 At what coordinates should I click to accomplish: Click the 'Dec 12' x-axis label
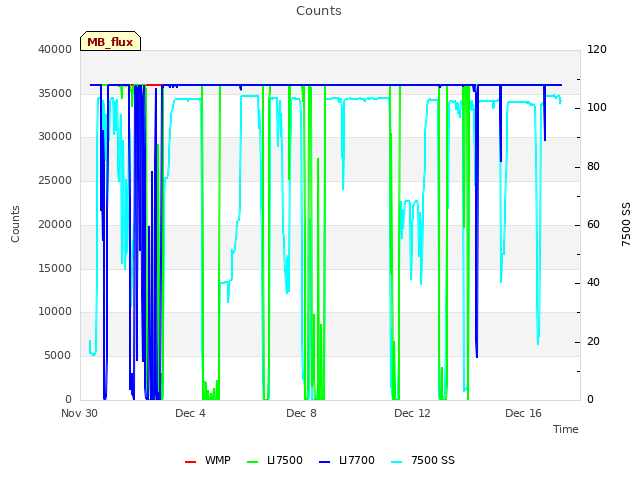412,413
